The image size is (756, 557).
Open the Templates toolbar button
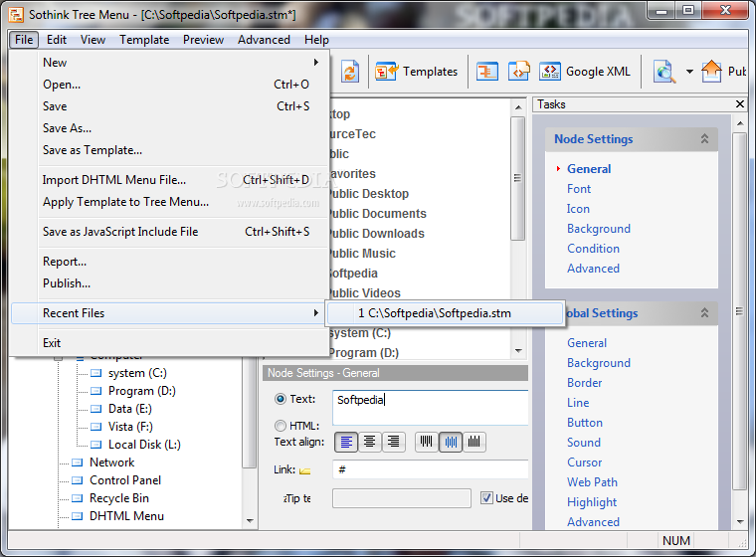[417, 72]
